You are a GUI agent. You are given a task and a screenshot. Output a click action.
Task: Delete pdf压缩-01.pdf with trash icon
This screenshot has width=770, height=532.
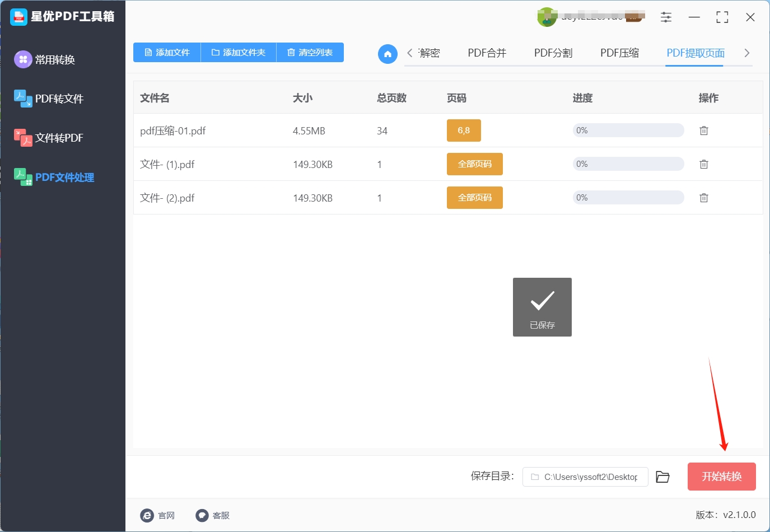point(704,130)
